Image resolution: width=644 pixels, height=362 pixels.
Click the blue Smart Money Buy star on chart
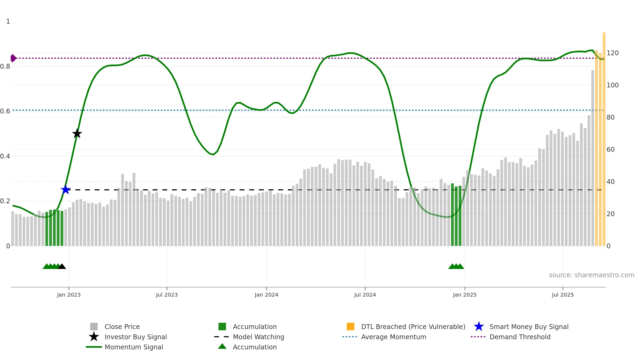click(65, 190)
